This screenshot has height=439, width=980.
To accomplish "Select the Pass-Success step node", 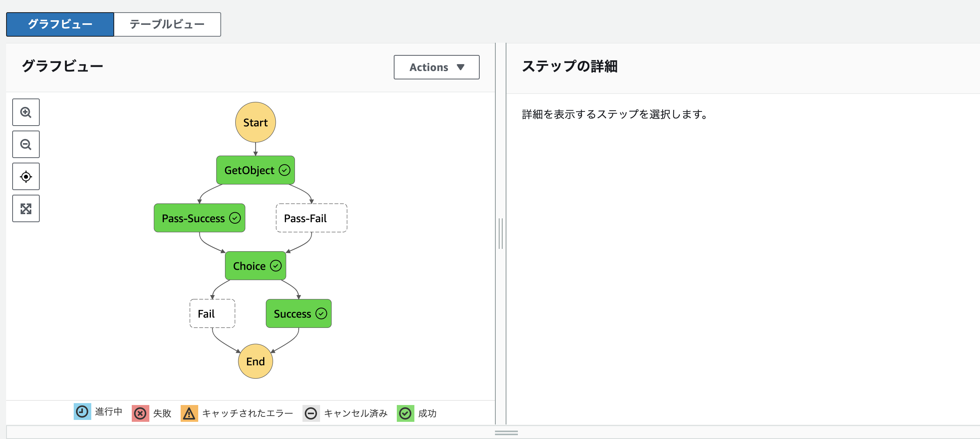I will coord(199,218).
